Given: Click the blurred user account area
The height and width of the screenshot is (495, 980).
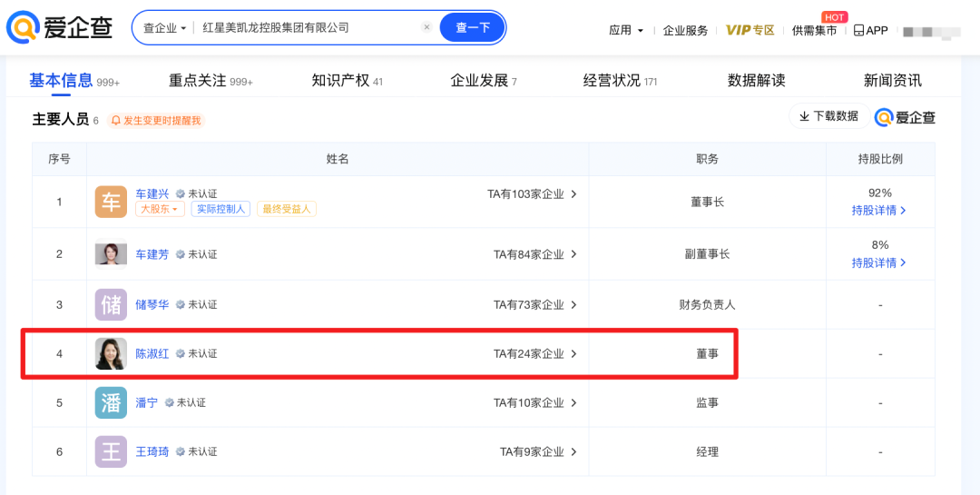Looking at the screenshot, I should (932, 31).
